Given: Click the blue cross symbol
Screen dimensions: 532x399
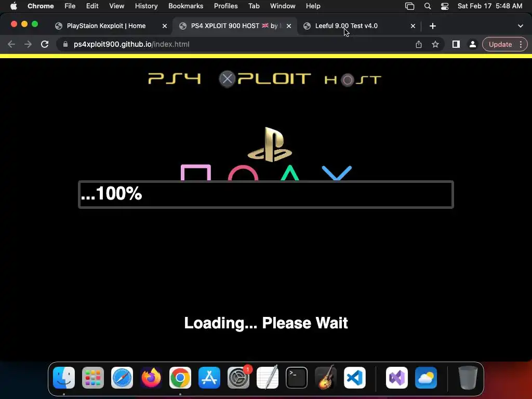Looking at the screenshot, I should [337, 173].
